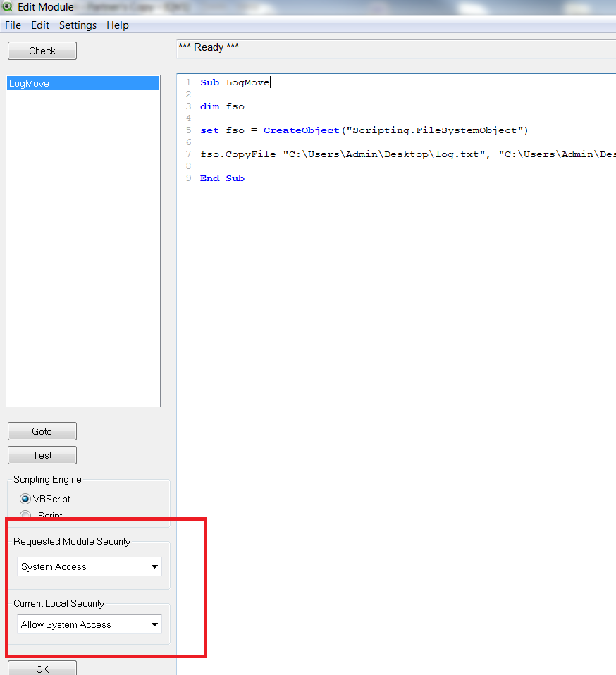The image size is (616, 675).
Task: Click the Goto button
Action: pyautogui.click(x=42, y=431)
